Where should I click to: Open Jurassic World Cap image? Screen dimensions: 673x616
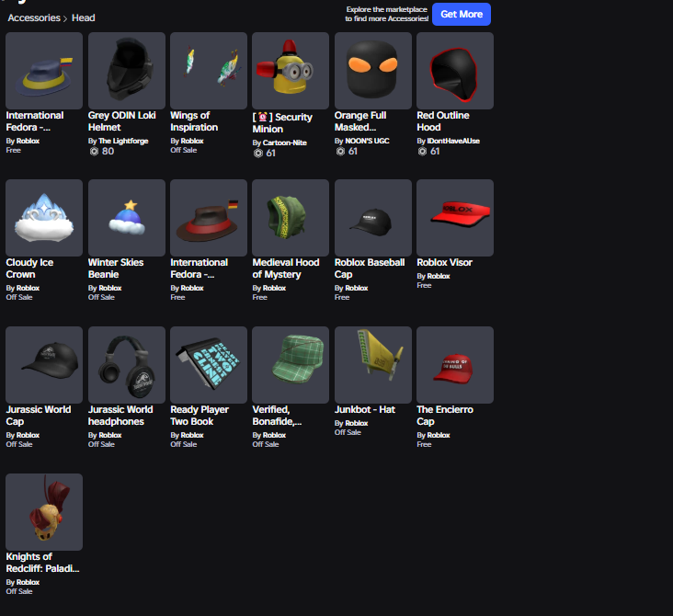(x=44, y=365)
